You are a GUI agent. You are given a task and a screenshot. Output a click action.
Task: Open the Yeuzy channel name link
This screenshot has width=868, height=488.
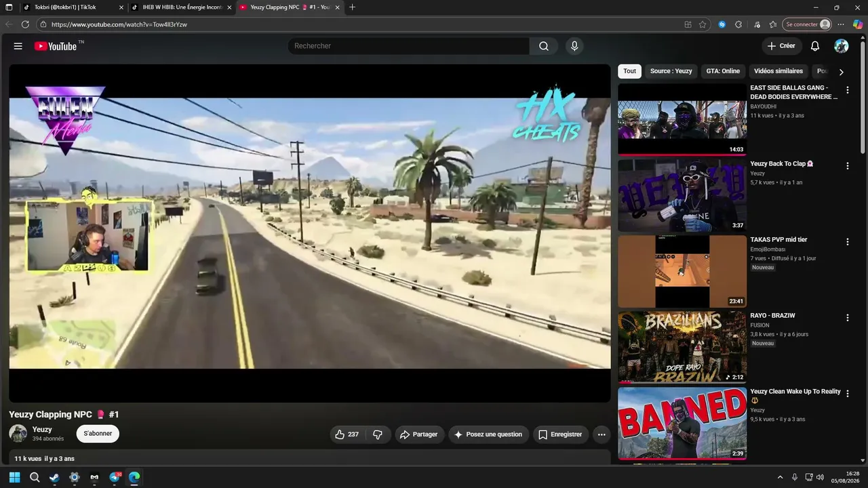point(42,430)
